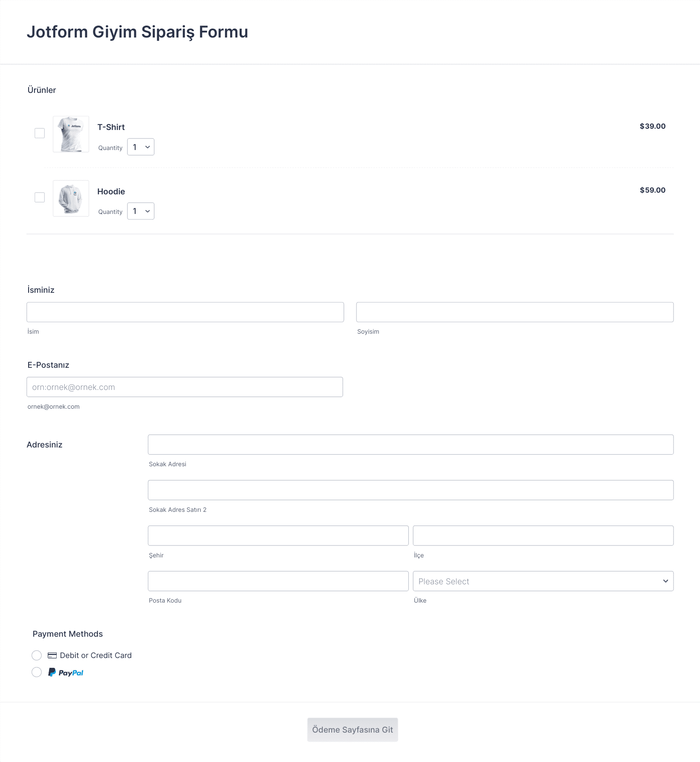700x762 pixels.
Task: Click the Hoodie product image
Action: pos(71,198)
